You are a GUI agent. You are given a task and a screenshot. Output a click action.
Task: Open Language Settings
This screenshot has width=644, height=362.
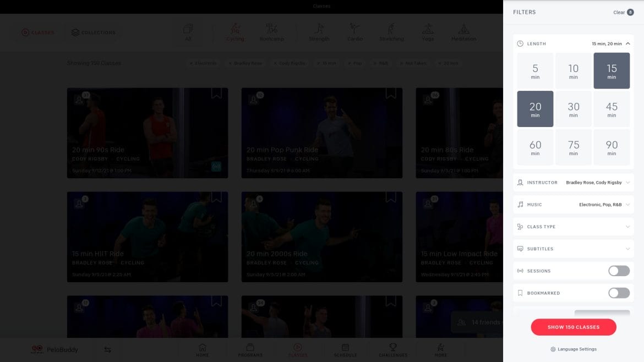[574, 349]
